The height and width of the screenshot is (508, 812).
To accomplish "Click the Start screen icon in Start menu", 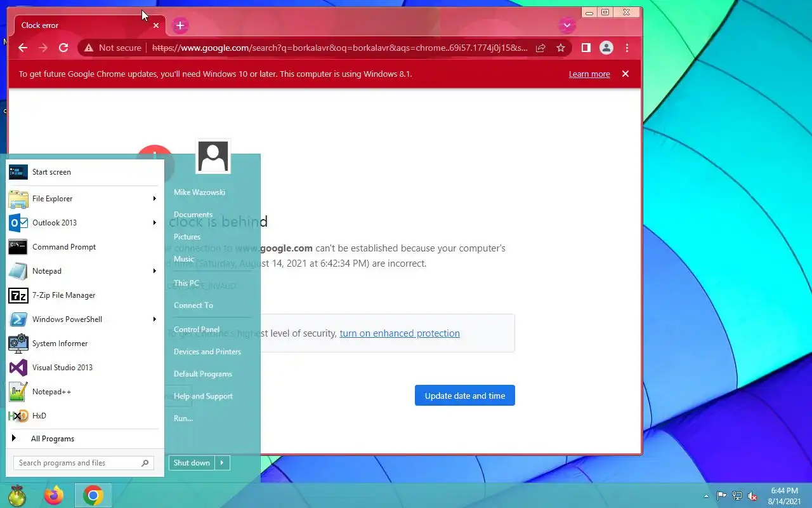I will point(18,172).
